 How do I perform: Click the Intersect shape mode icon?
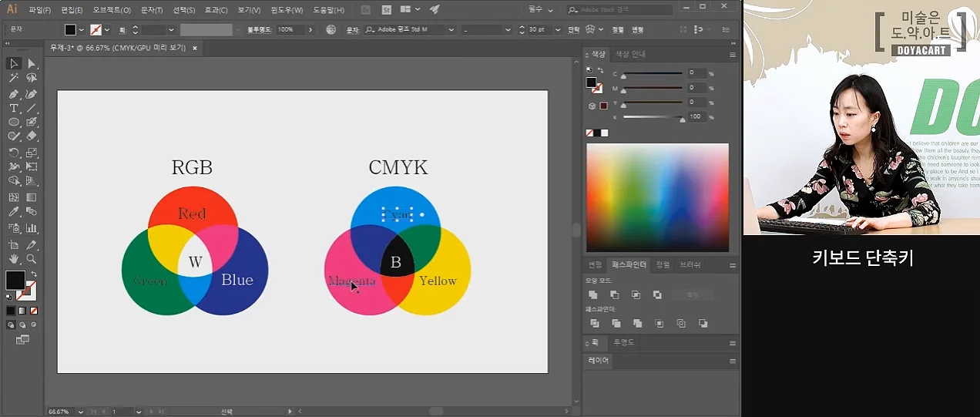point(636,294)
